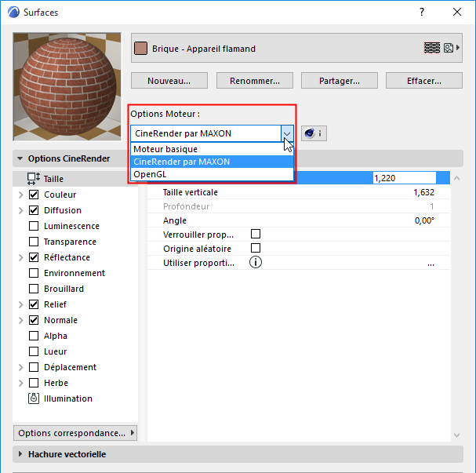Enable the Déplacement channel checkbox

[34, 367]
